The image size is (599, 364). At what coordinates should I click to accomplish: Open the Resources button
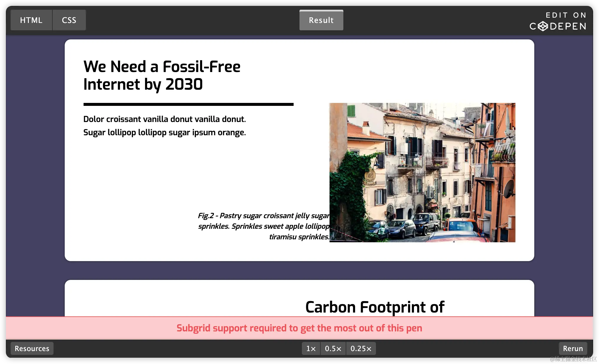32,348
